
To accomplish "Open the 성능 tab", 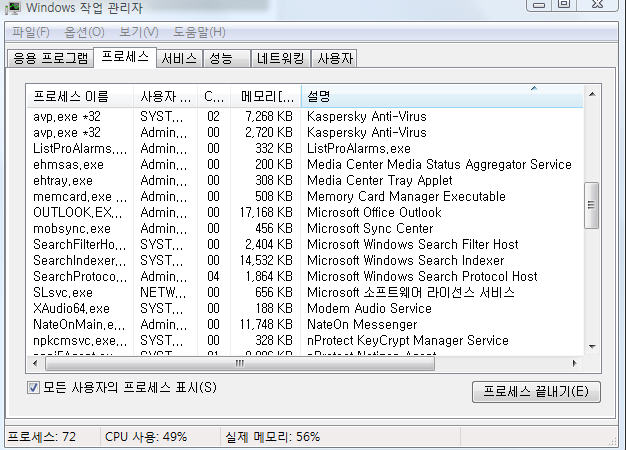I will tap(226, 58).
